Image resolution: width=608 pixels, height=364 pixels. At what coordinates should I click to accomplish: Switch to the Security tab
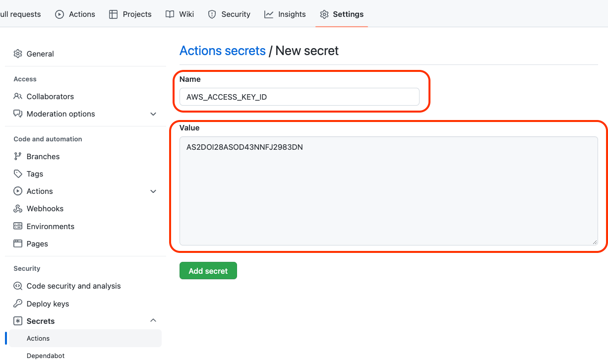(x=229, y=14)
